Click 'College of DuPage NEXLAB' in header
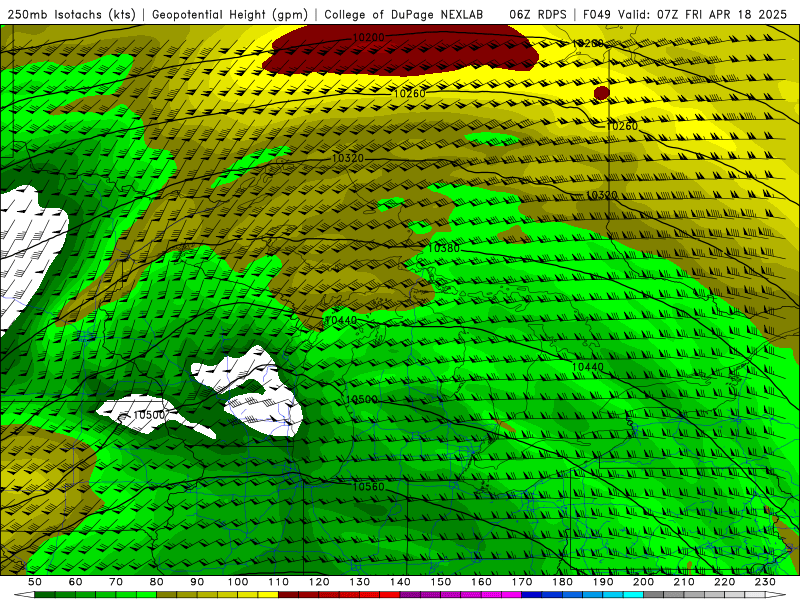Screen dimensions: 800x600 click(x=404, y=15)
